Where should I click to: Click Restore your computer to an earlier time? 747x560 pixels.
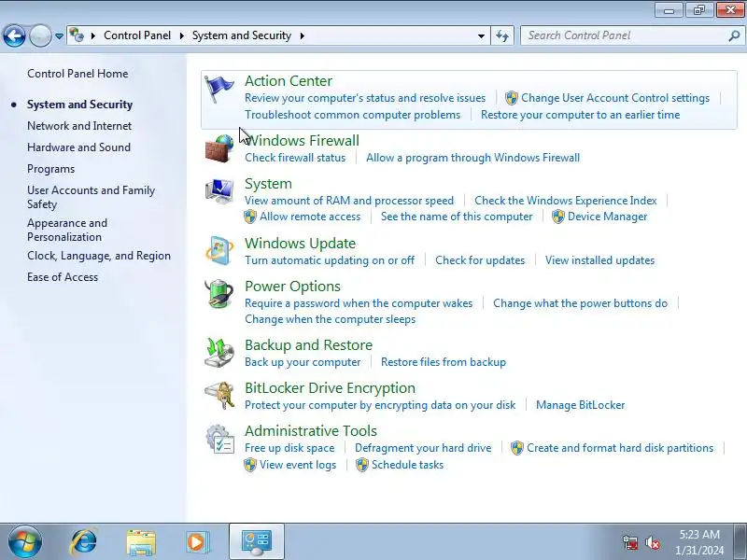click(x=580, y=115)
